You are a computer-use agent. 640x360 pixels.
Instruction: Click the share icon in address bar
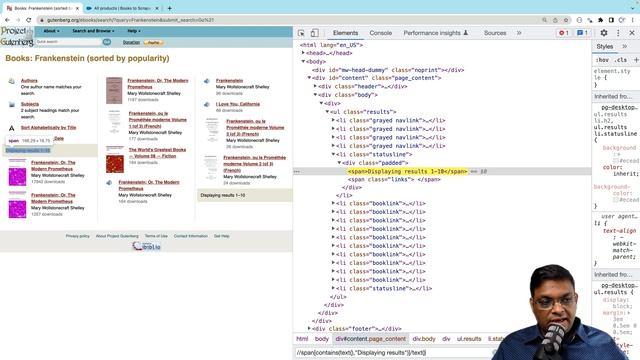pyautogui.click(x=555, y=20)
